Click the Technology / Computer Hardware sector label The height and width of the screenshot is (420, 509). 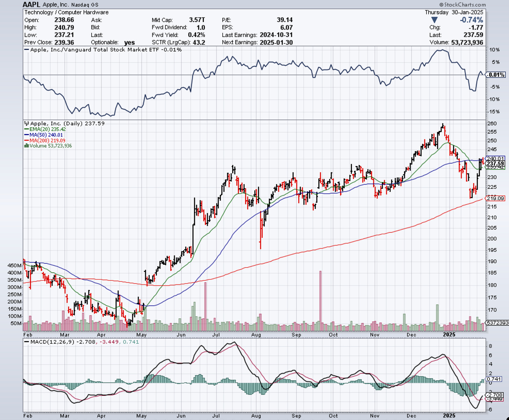[x=66, y=12]
